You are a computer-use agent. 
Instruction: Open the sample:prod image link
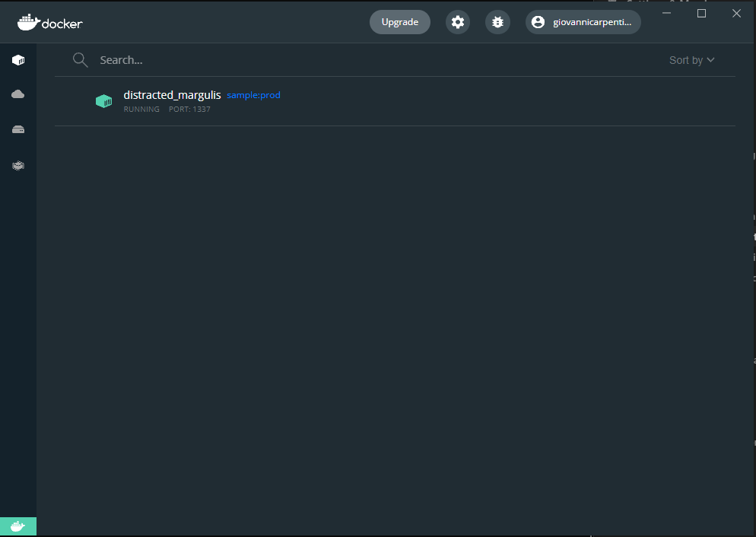[253, 95]
